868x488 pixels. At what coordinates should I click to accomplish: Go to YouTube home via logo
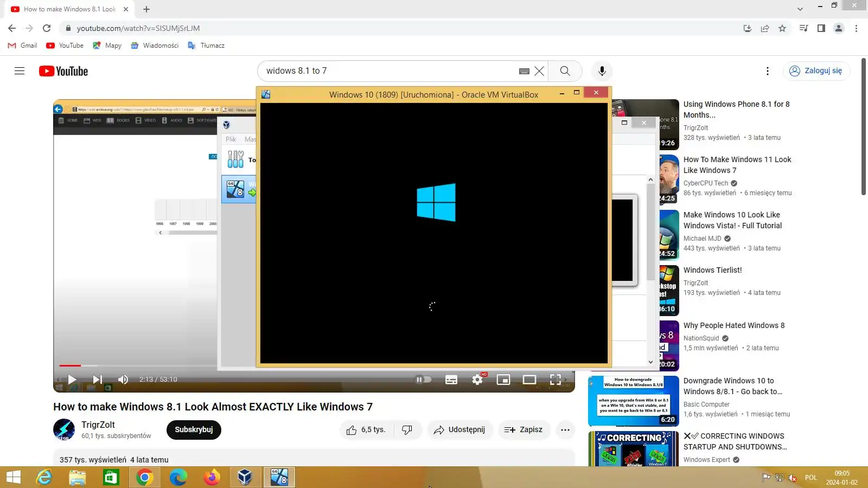click(x=63, y=71)
